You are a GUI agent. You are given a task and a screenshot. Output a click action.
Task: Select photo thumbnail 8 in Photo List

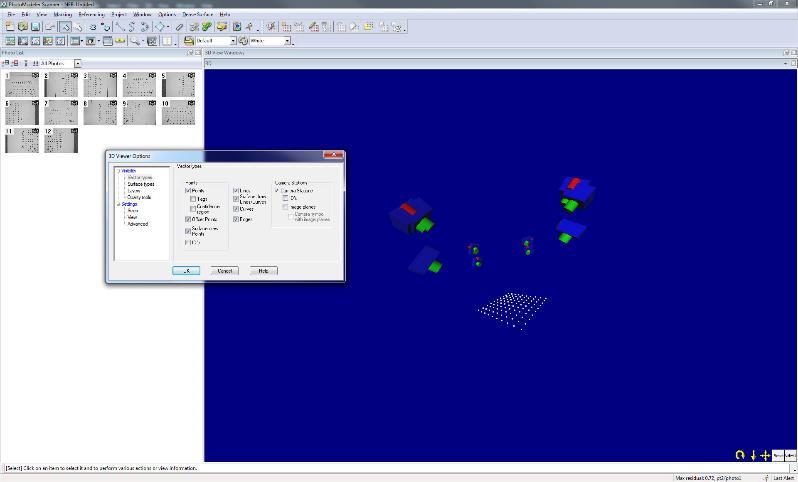pos(100,112)
